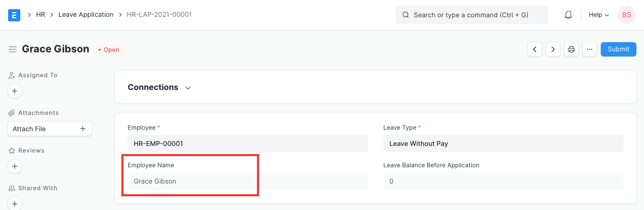Image resolution: width=644 pixels, height=210 pixels.
Task: Add assignee with plus under Assigned To
Action: pos(15,91)
